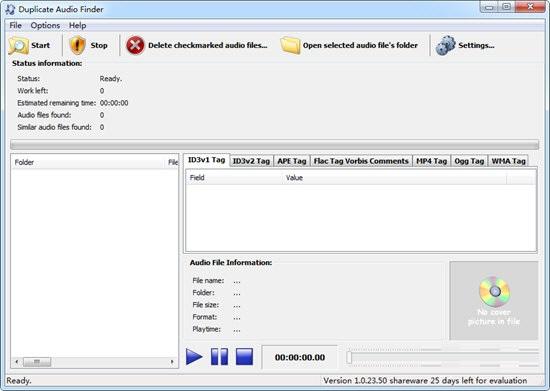Click the Field column header

point(234,178)
